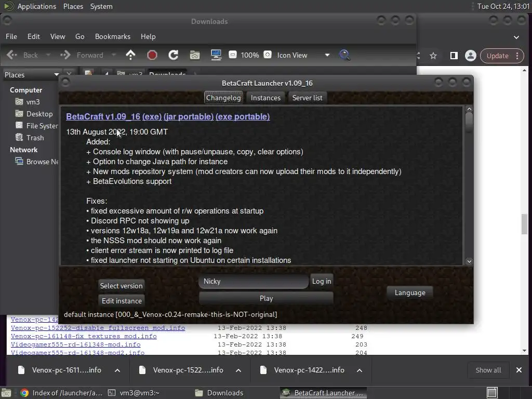Expand options for Venox-pc-1522 download

click(238, 370)
